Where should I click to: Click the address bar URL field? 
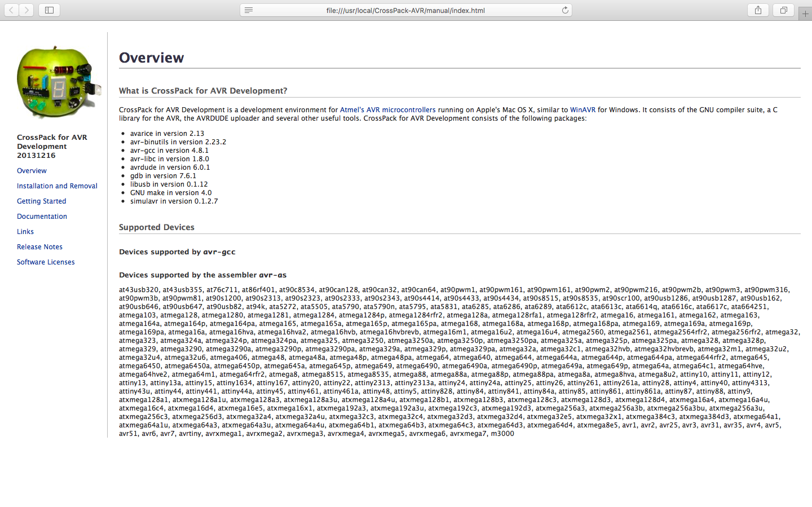pyautogui.click(x=405, y=10)
